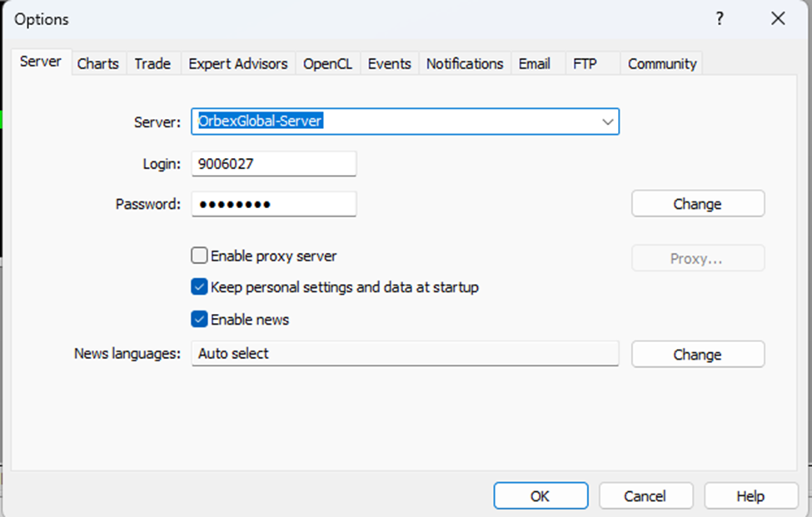Image resolution: width=812 pixels, height=517 pixels.
Task: Go to the Trade tab
Action: click(x=152, y=63)
